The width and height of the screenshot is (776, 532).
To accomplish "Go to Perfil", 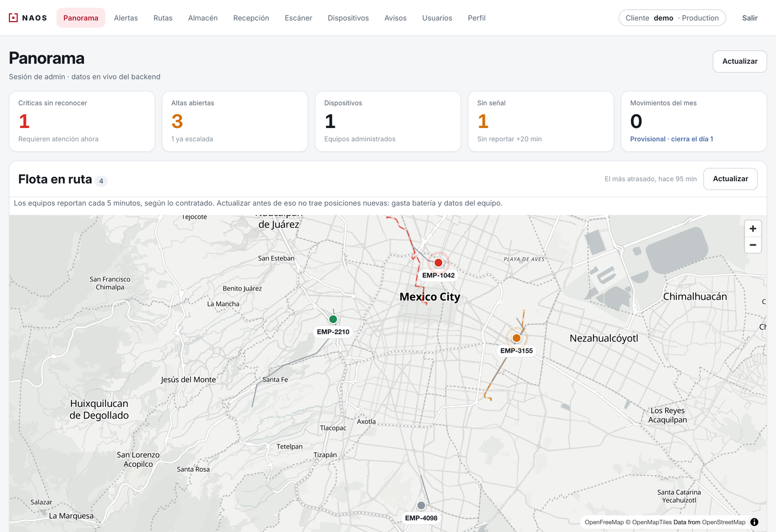I will pyautogui.click(x=477, y=18).
